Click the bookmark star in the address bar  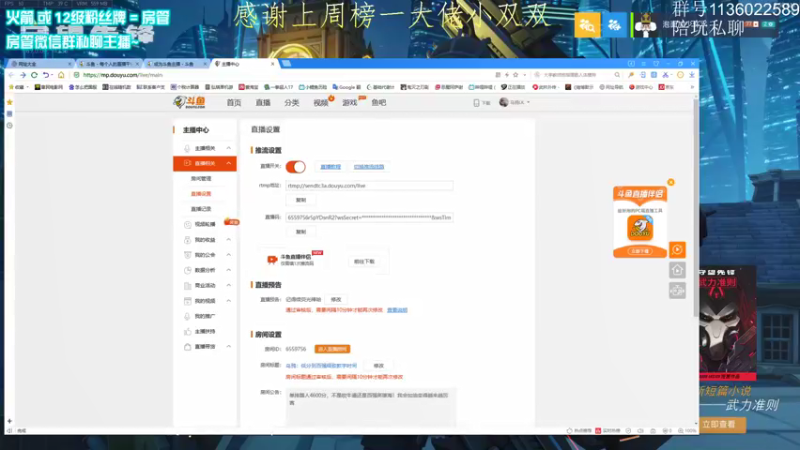(x=515, y=75)
